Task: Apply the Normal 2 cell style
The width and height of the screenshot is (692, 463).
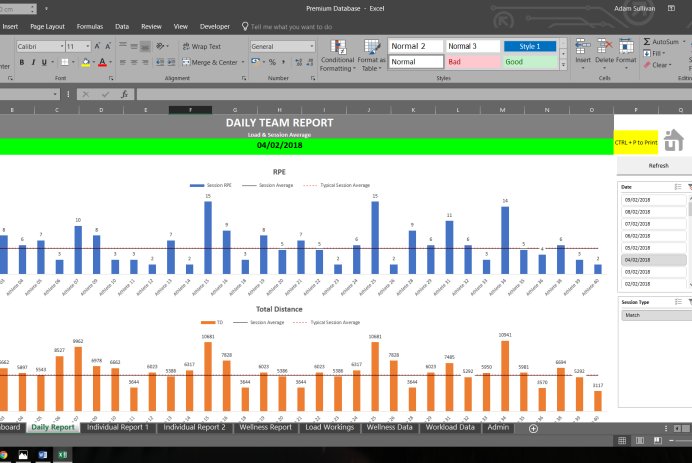Action: point(415,46)
